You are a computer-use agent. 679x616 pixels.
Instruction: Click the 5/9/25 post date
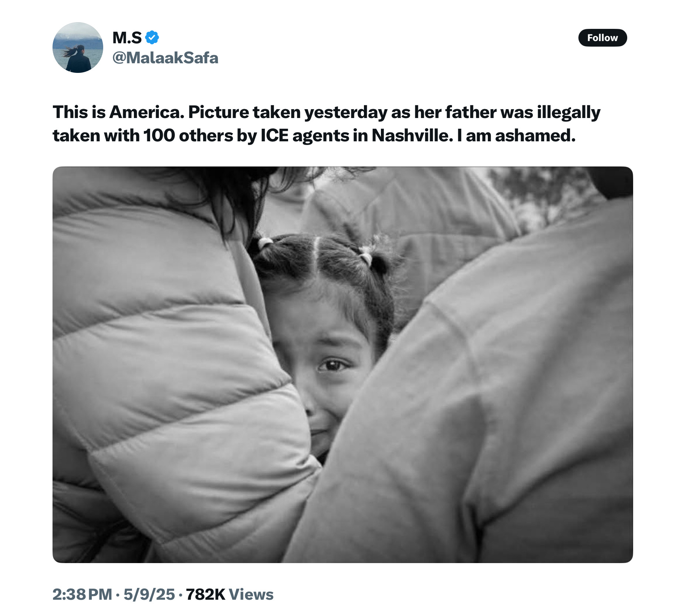click(x=149, y=595)
